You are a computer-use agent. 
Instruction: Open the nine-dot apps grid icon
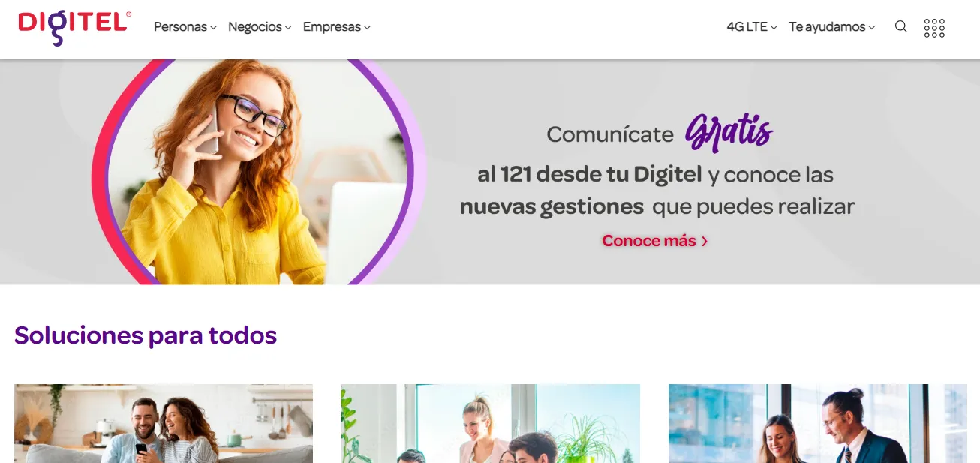(934, 28)
